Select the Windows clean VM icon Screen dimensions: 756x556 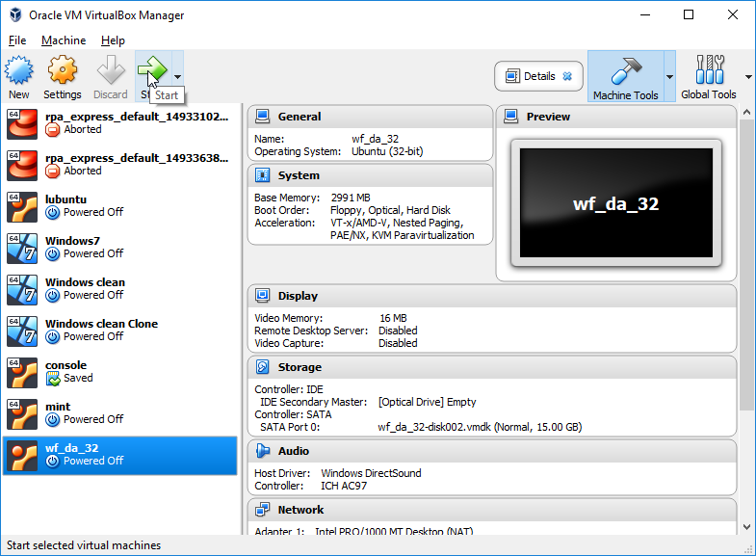point(22,290)
